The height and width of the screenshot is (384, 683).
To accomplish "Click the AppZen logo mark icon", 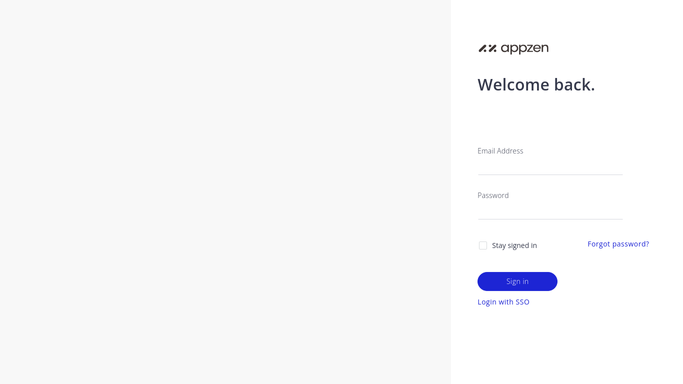I will pos(487,48).
